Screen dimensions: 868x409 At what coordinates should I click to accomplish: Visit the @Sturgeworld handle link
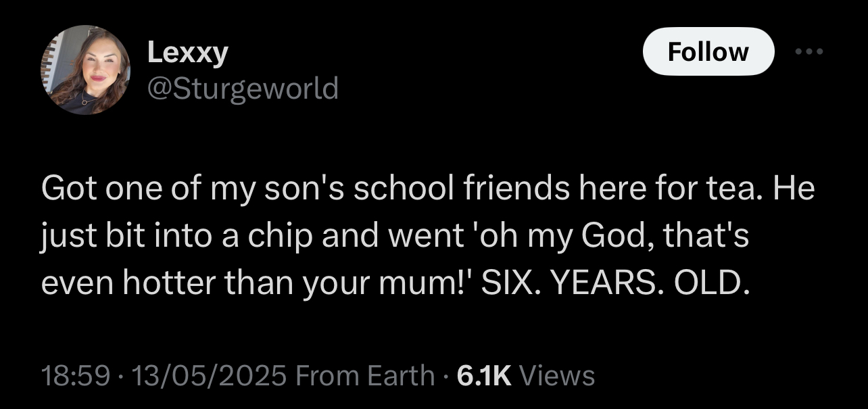coord(242,88)
